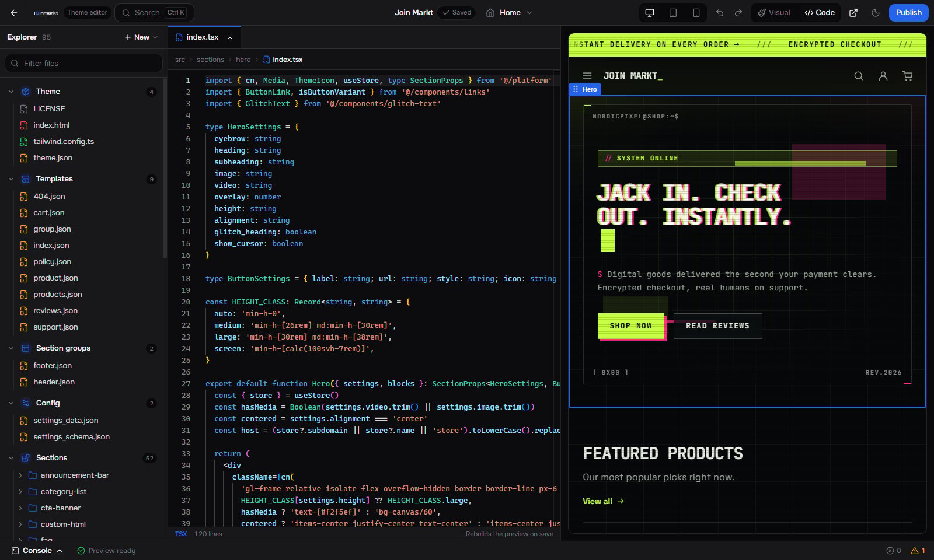Click the Publish button
The image size is (934, 560).
tap(908, 13)
